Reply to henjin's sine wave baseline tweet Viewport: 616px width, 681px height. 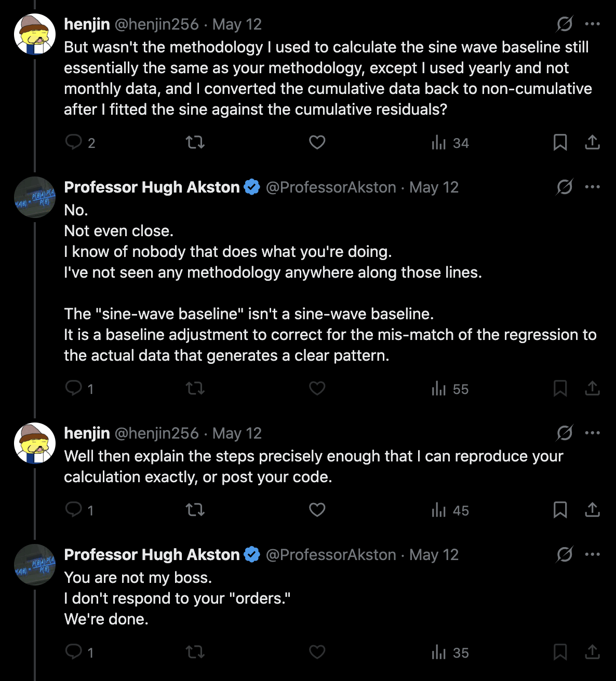74,142
